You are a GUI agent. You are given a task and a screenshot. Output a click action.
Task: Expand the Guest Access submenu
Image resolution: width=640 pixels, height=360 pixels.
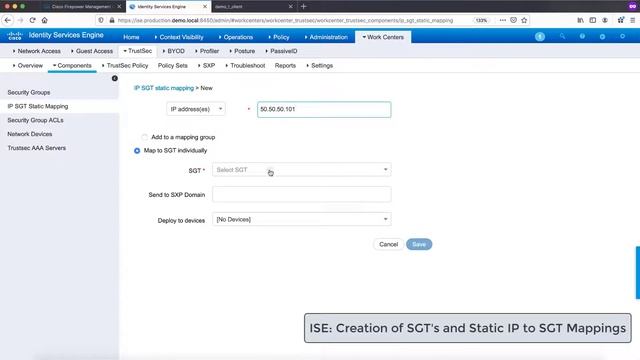pyautogui.click(x=92, y=51)
